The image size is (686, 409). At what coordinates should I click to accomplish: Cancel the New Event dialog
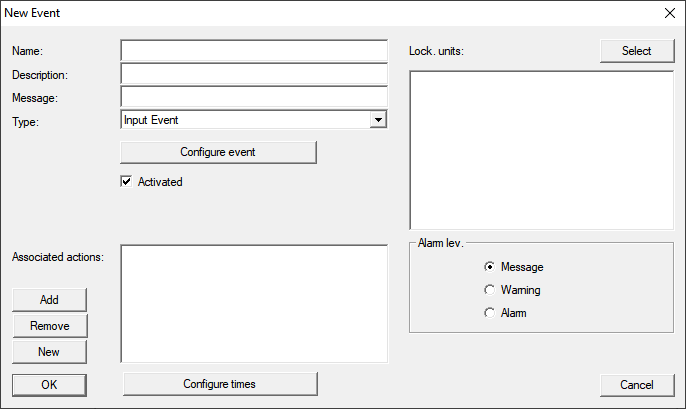tap(637, 385)
